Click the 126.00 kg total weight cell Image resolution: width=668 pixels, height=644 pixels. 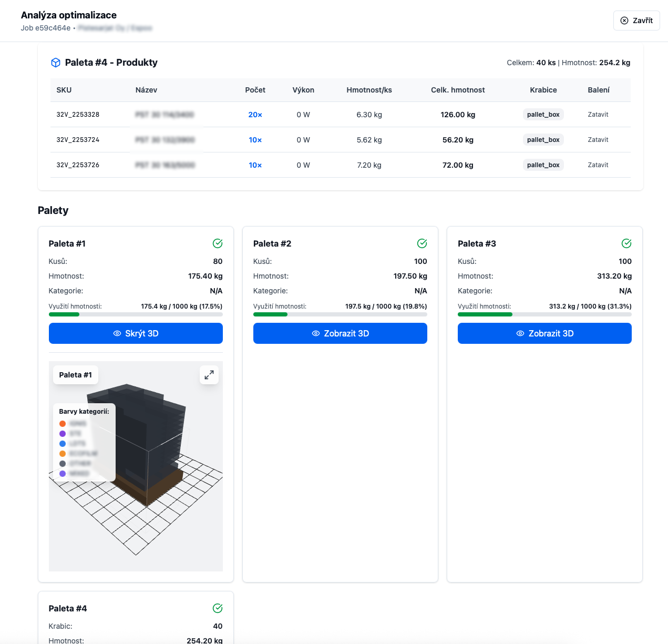tap(458, 115)
